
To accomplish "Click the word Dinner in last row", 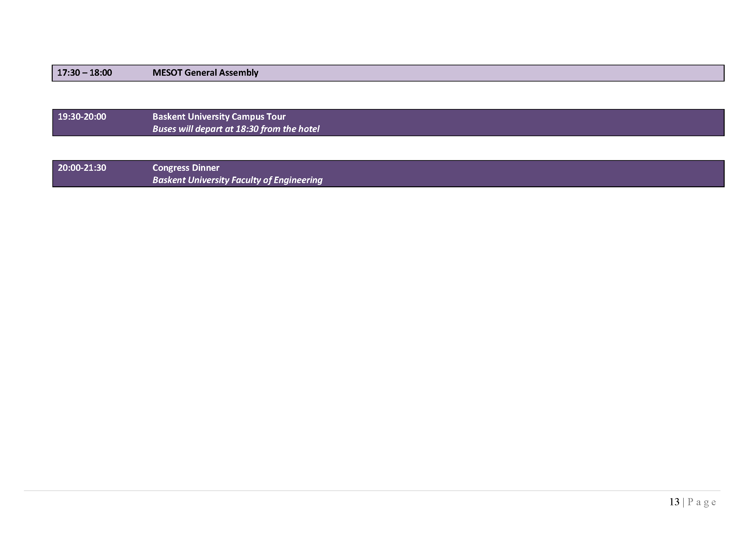I will (206, 168).
